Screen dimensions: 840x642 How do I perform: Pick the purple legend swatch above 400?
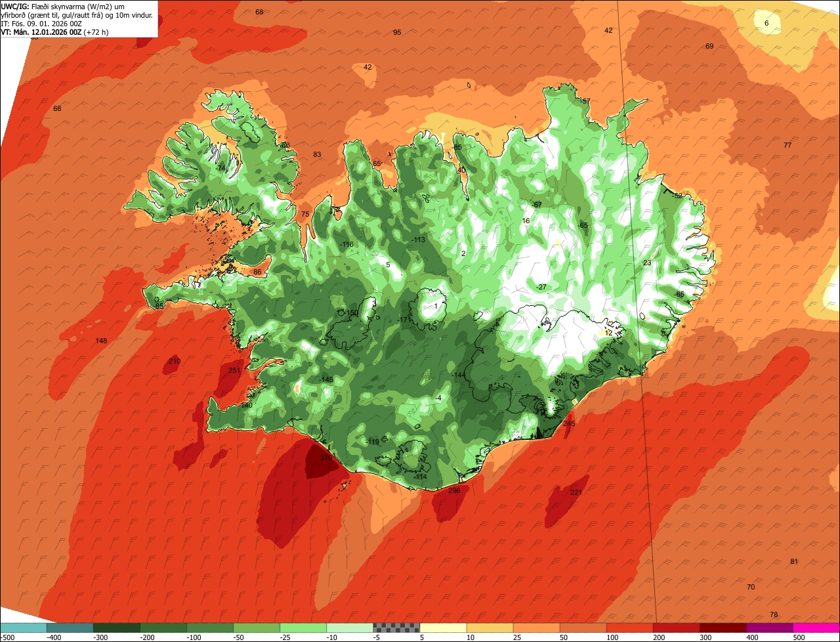click(770, 627)
